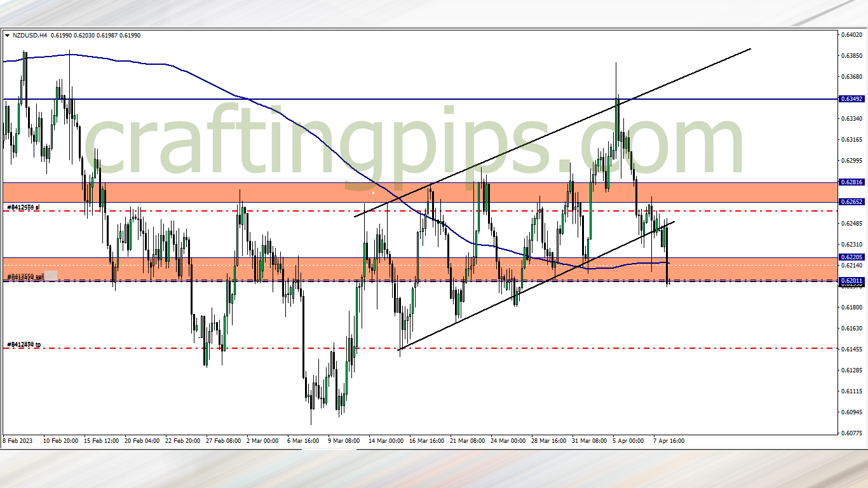Select the 0.63492 price level label

click(x=851, y=99)
